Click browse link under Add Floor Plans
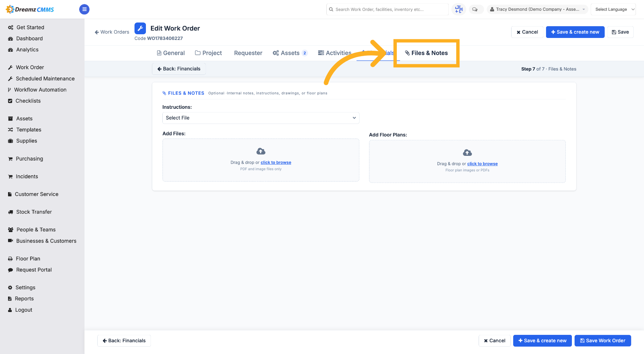644x354 pixels. coord(482,164)
